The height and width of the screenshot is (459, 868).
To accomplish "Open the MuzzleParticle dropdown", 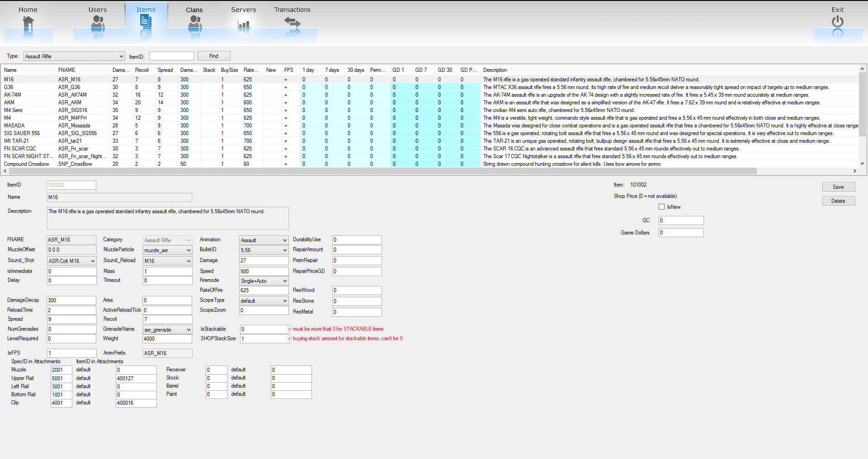I will [168, 250].
